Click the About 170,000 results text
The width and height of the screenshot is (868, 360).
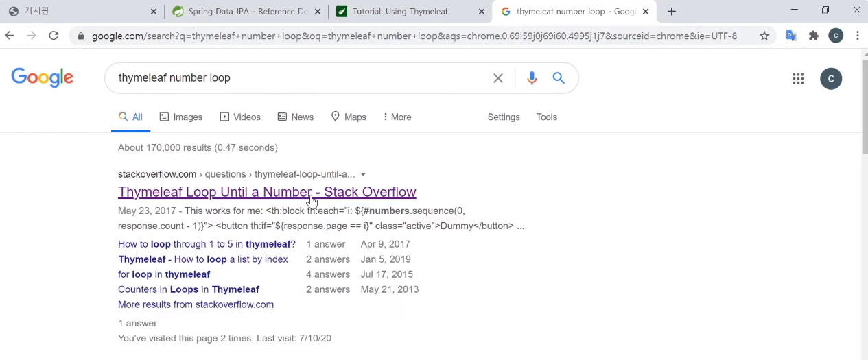tap(198, 147)
